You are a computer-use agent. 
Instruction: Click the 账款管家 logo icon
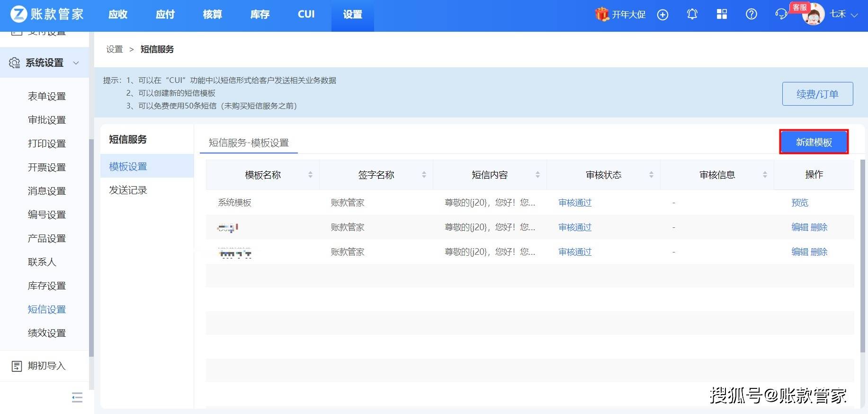pyautogui.click(x=19, y=14)
